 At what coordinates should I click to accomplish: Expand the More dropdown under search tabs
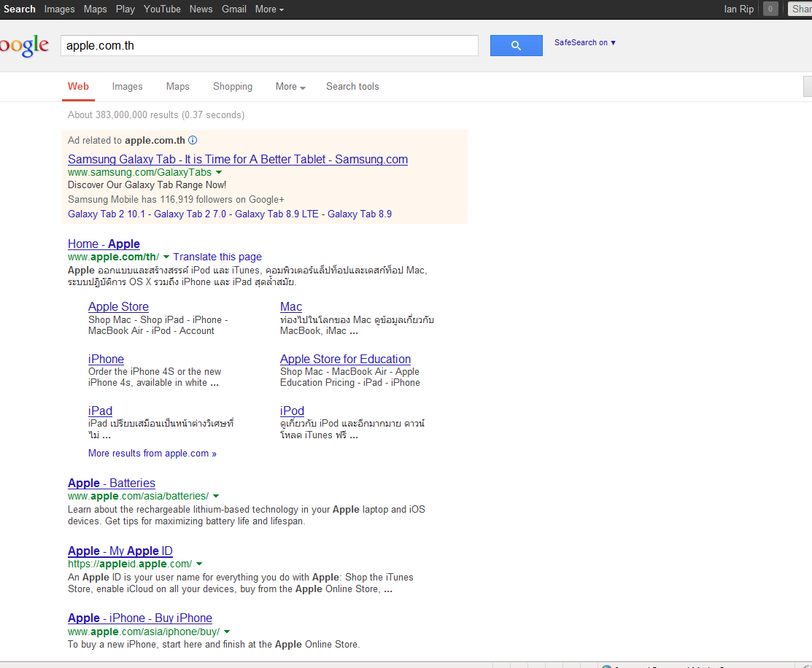point(290,87)
